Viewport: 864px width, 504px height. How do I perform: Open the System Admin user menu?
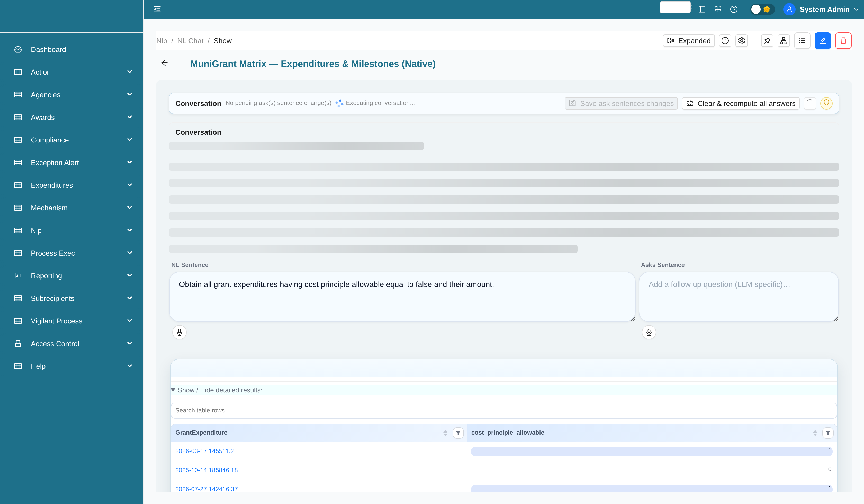click(821, 9)
